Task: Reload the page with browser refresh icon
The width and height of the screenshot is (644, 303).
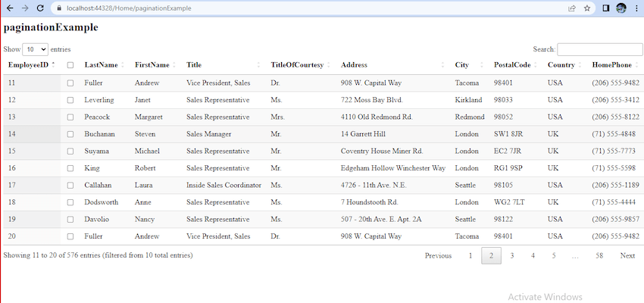Action: 40,8
